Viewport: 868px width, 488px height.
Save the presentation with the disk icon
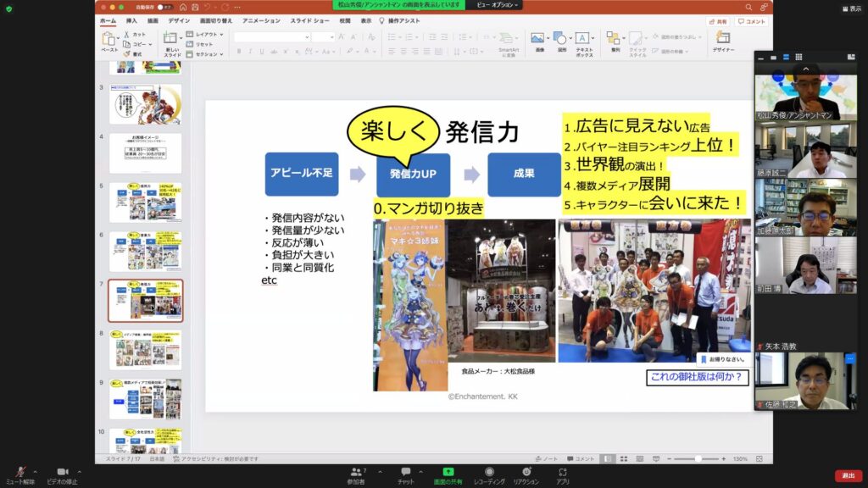pos(196,7)
